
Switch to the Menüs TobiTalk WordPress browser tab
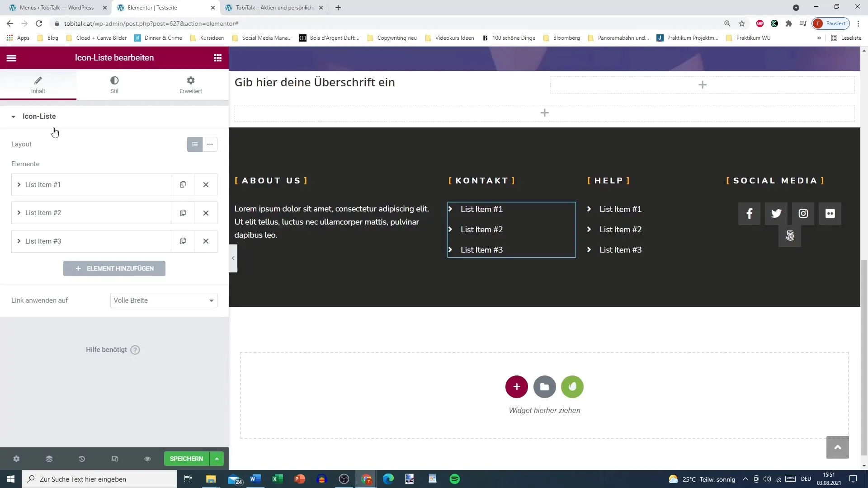tap(57, 8)
